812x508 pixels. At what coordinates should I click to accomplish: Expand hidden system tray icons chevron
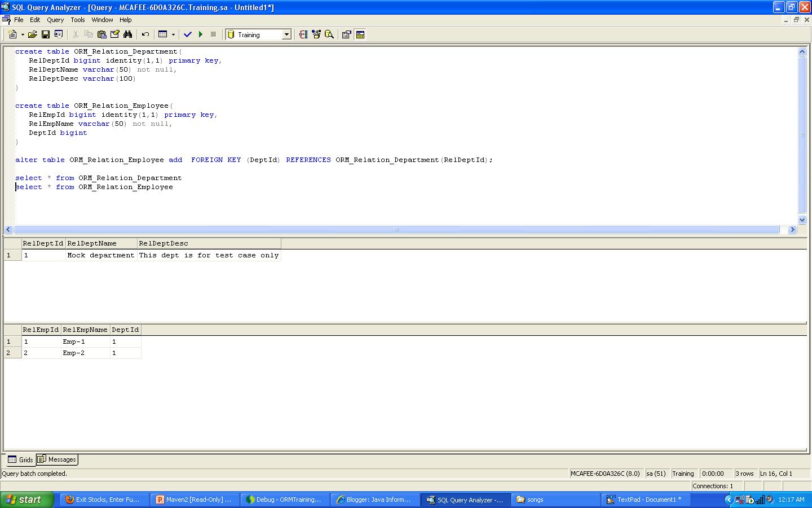point(728,500)
